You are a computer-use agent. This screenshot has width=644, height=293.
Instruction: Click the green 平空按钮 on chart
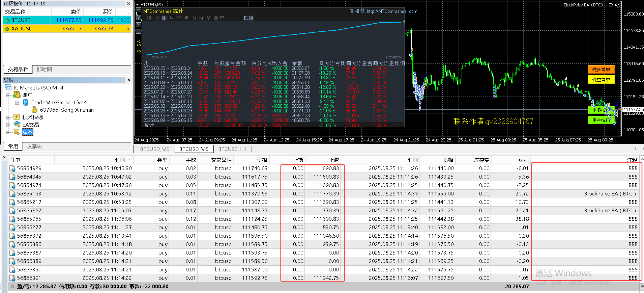point(601,120)
